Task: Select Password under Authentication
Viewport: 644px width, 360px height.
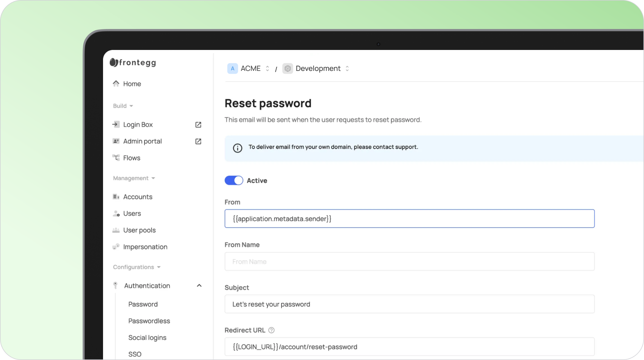Action: [143, 304]
